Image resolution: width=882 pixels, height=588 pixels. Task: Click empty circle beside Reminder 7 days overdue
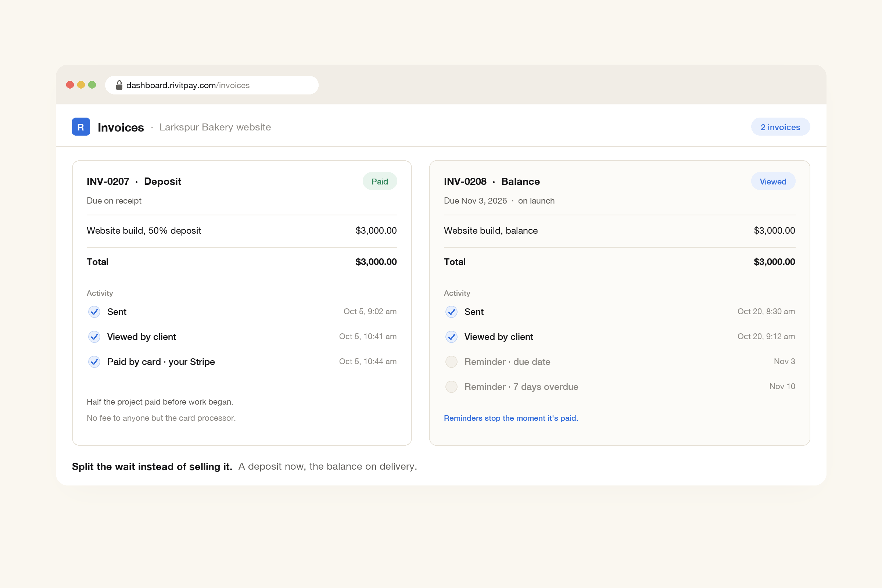[x=452, y=387]
